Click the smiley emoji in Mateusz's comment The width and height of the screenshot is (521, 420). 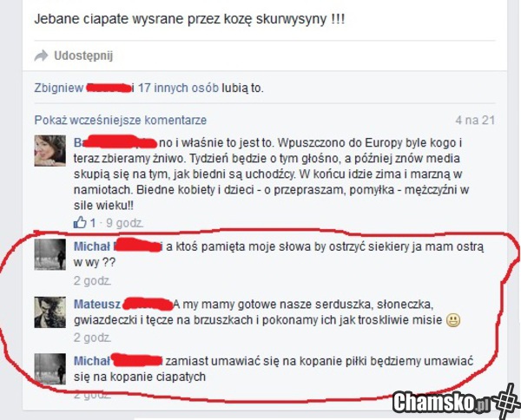(x=453, y=320)
